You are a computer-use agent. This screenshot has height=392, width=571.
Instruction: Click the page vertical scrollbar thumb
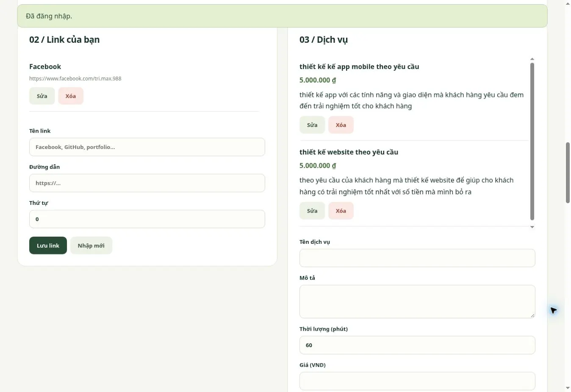[568, 173]
